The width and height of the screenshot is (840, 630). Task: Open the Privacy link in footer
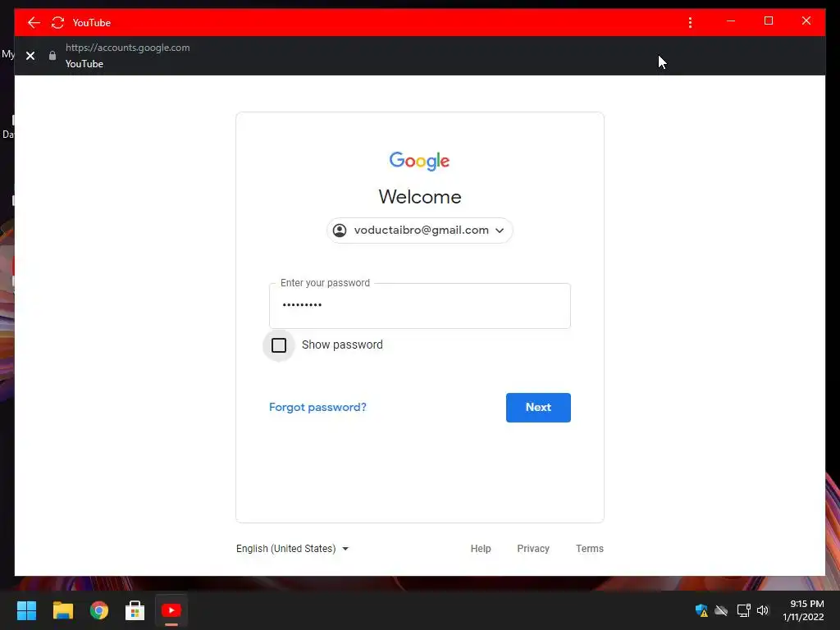point(533,549)
